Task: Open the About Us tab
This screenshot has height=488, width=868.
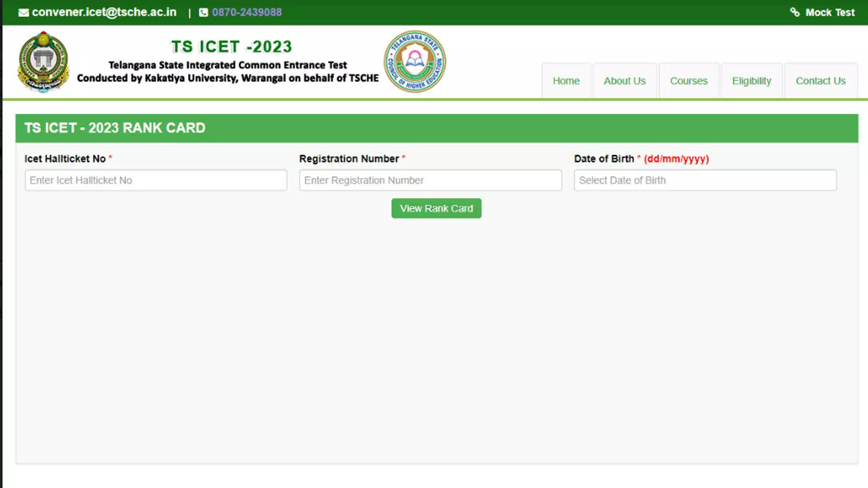Action: click(625, 81)
